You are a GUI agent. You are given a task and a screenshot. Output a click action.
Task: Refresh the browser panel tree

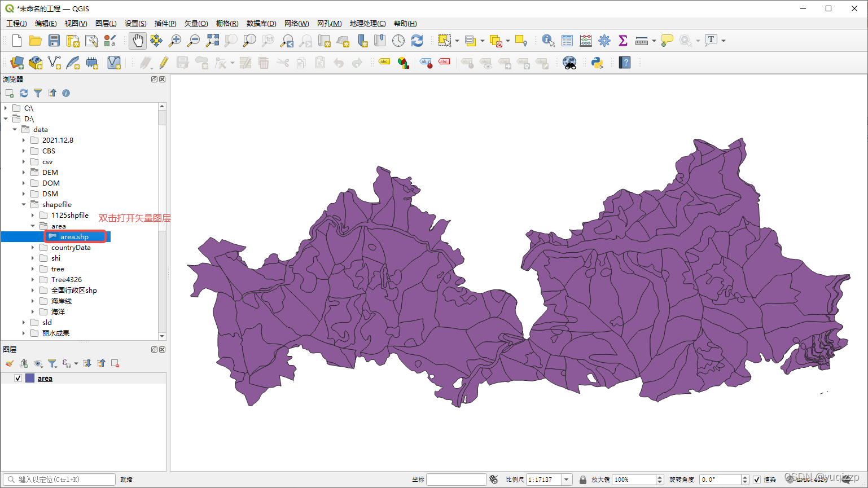click(24, 93)
